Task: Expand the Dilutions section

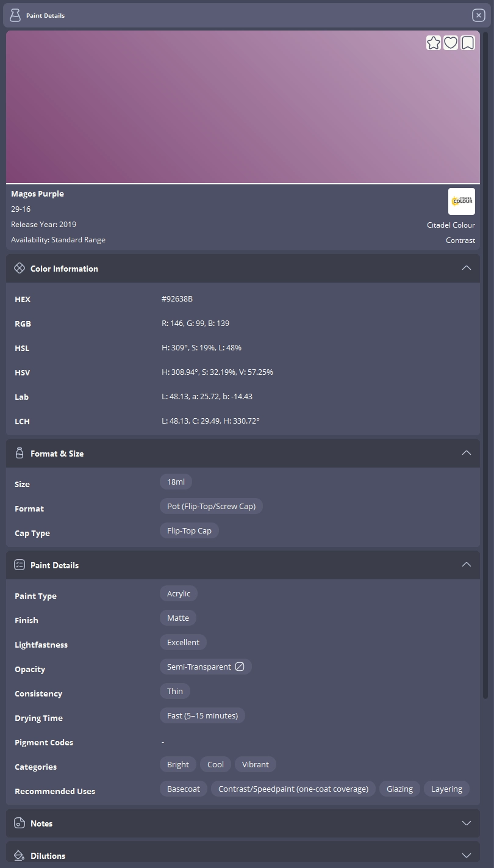Action: tap(467, 855)
